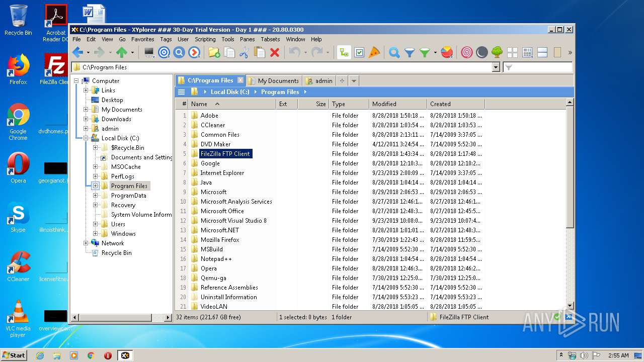Click the blue funnel Visual Filter icon
Viewport: 644px width, 362px height.
(x=410, y=52)
